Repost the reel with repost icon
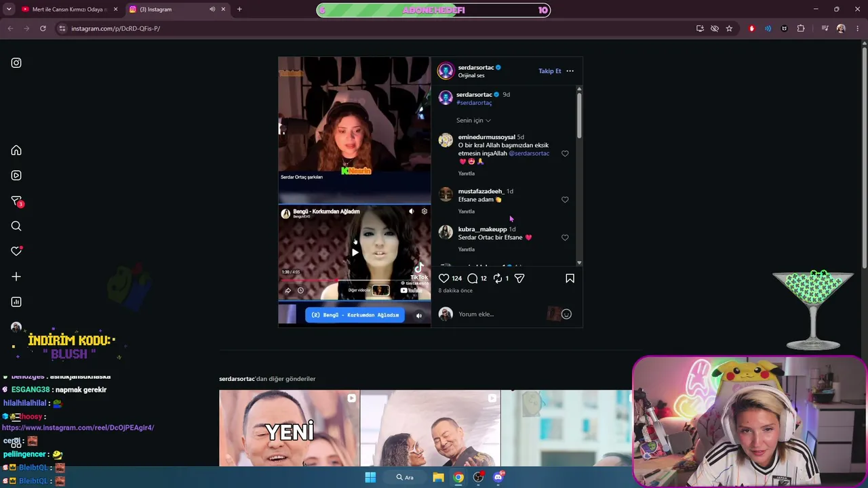 pos(498,279)
